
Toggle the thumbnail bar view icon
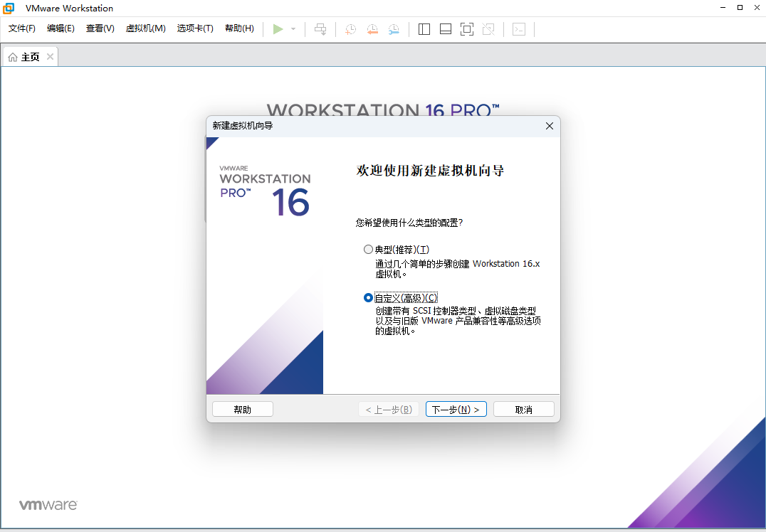pos(446,29)
